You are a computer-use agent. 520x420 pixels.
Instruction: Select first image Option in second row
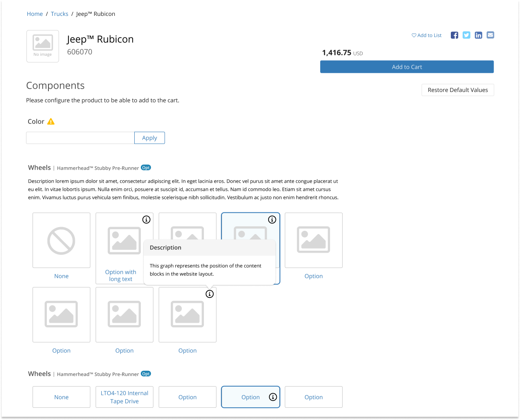(61, 315)
